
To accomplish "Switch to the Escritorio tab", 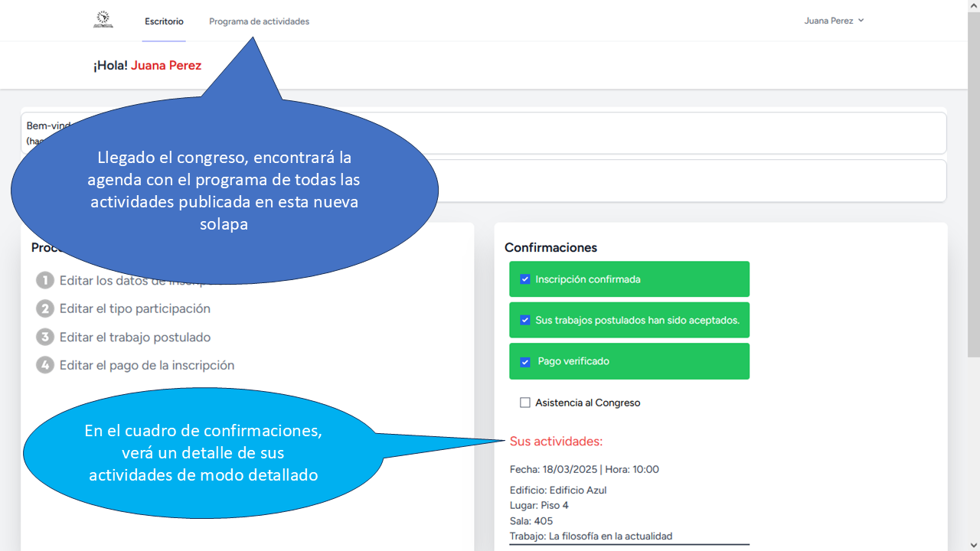I will pos(164,21).
